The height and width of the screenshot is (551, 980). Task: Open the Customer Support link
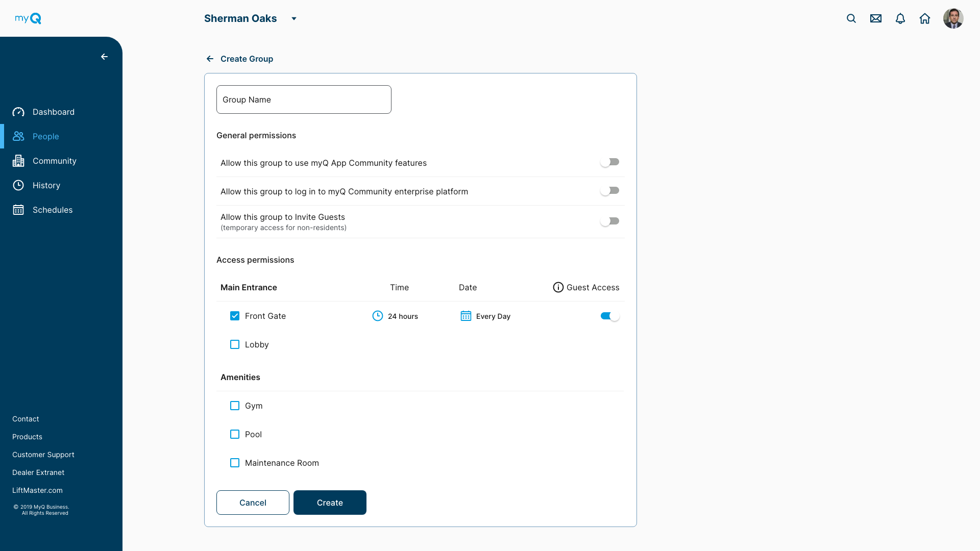point(43,455)
